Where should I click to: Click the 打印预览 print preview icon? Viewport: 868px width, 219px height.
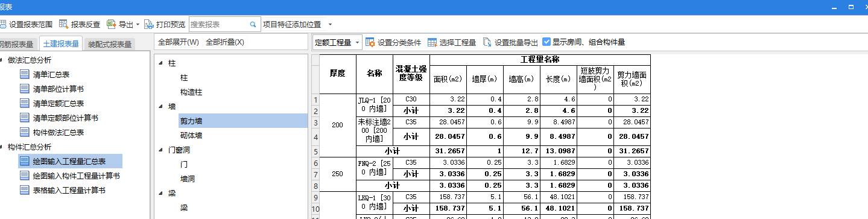pyautogui.click(x=149, y=25)
